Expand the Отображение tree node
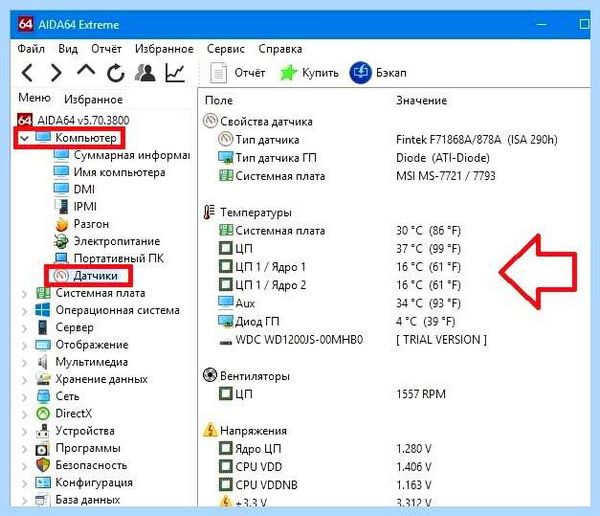Viewport: 600px width, 516px height. point(24,345)
